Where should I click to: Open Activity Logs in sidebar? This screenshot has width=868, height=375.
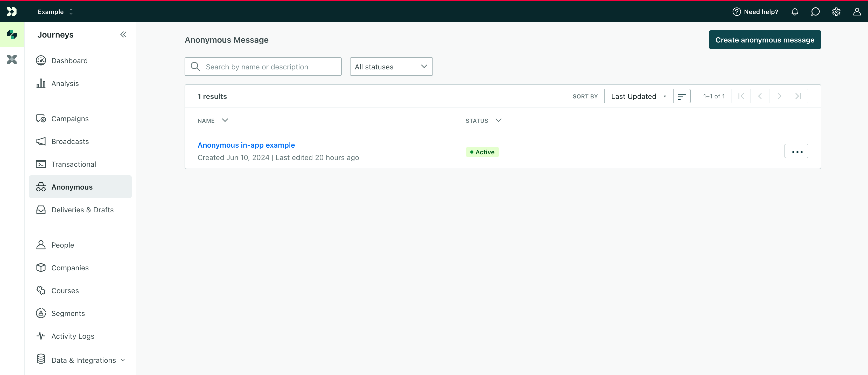click(80, 336)
